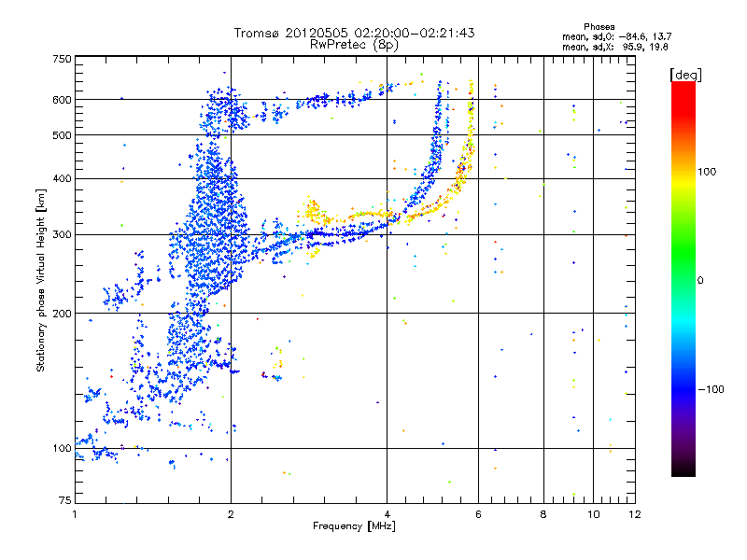This screenshot has height=560, width=747.
Task: Click the plot title 'Tromsø 20120505 02:20:00-02:21:43'
Action: click(354, 33)
